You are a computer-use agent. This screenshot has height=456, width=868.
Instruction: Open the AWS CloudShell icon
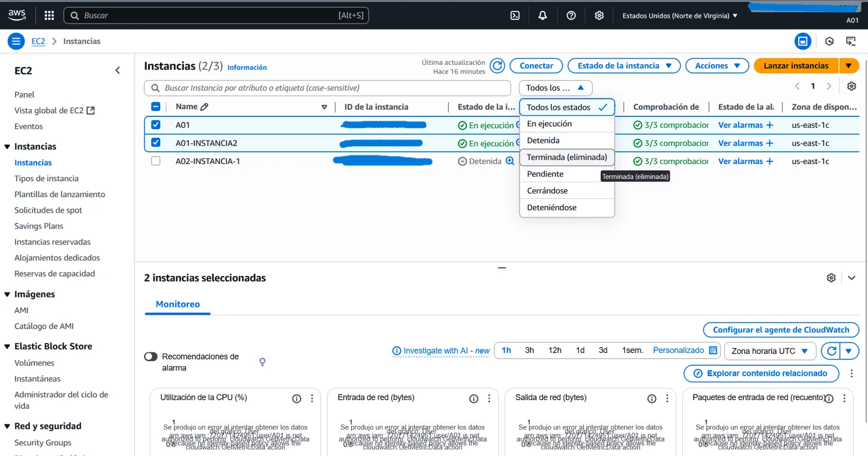coord(515,16)
